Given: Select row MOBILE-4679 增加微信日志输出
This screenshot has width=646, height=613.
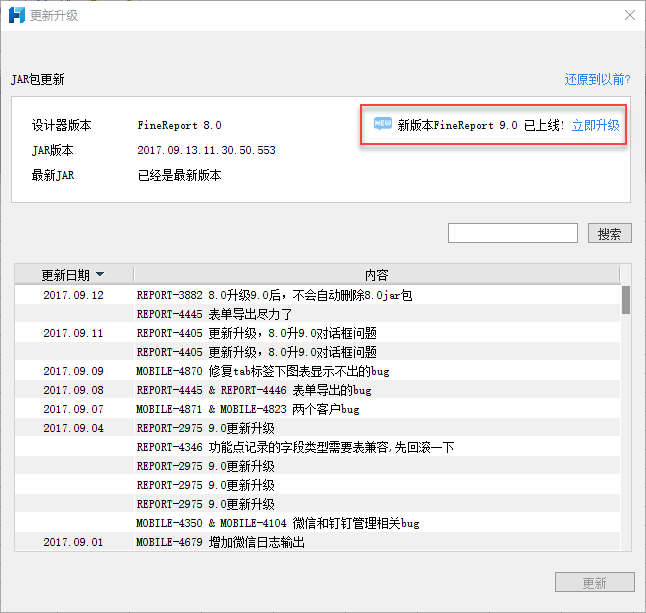Looking at the screenshot, I should [317, 542].
